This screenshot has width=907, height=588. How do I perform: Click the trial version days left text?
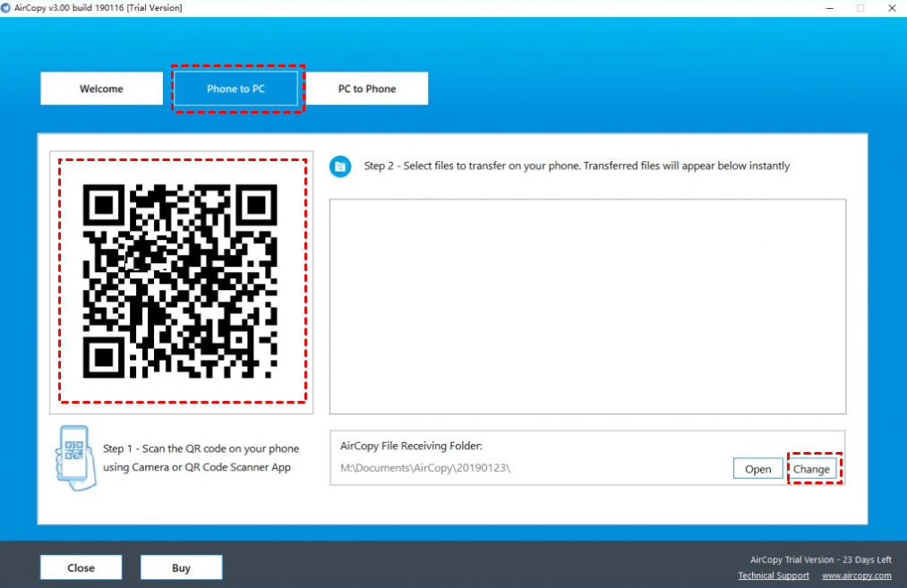click(821, 559)
